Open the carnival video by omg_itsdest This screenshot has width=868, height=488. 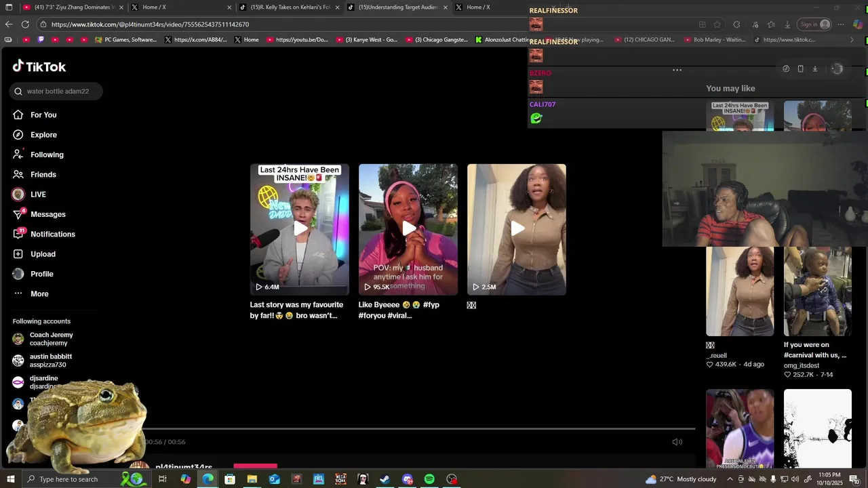pos(818,291)
